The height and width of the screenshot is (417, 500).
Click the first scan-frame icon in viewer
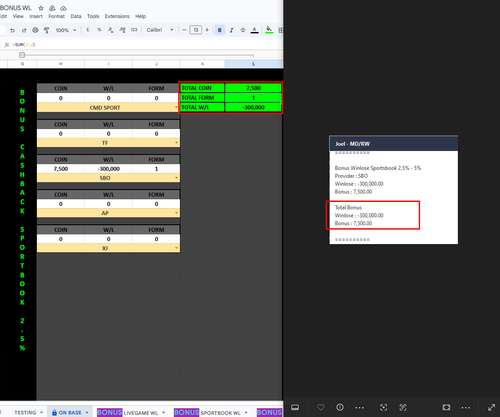click(384, 407)
